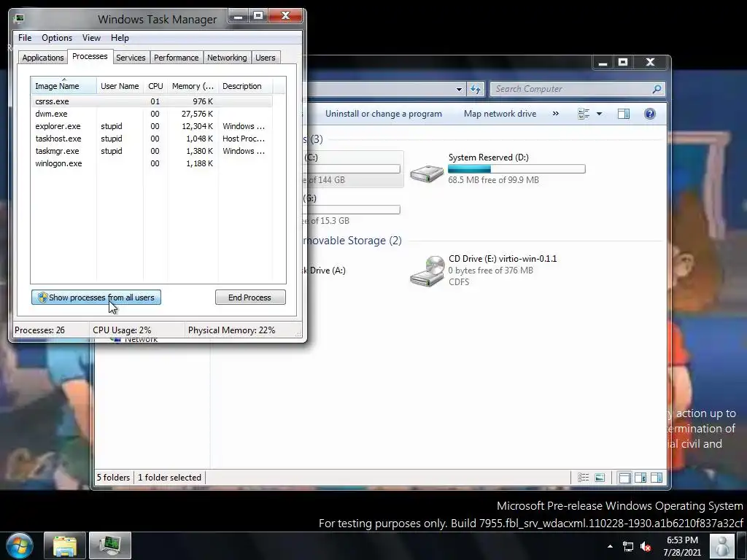
Task: Select the winlogon.exe process row
Action: [x=152, y=163]
